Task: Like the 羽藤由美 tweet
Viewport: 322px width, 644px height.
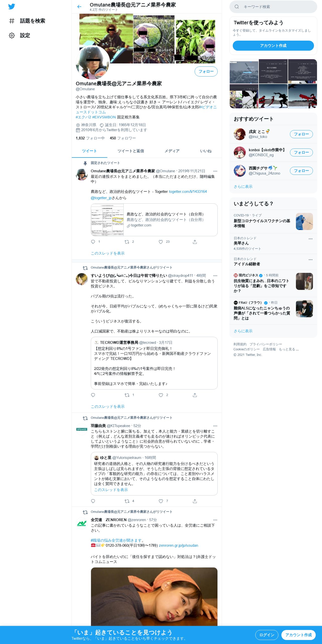Action: 161,501
